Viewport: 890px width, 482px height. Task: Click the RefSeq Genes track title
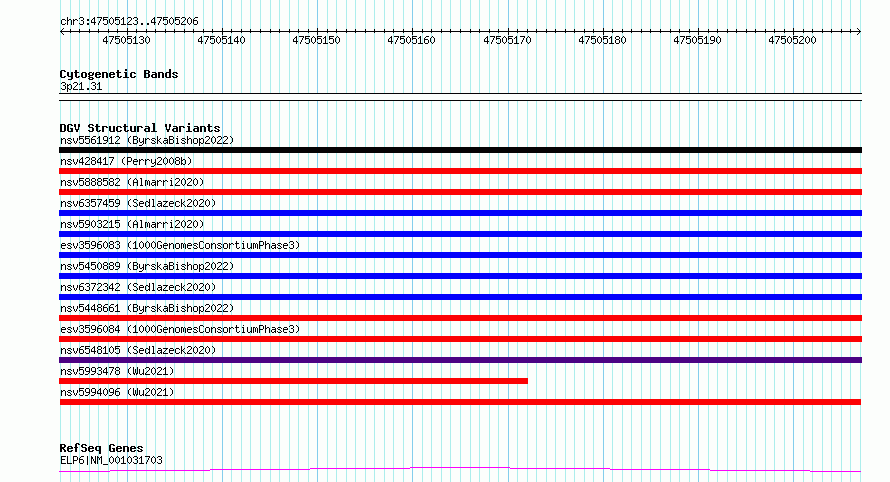101,448
